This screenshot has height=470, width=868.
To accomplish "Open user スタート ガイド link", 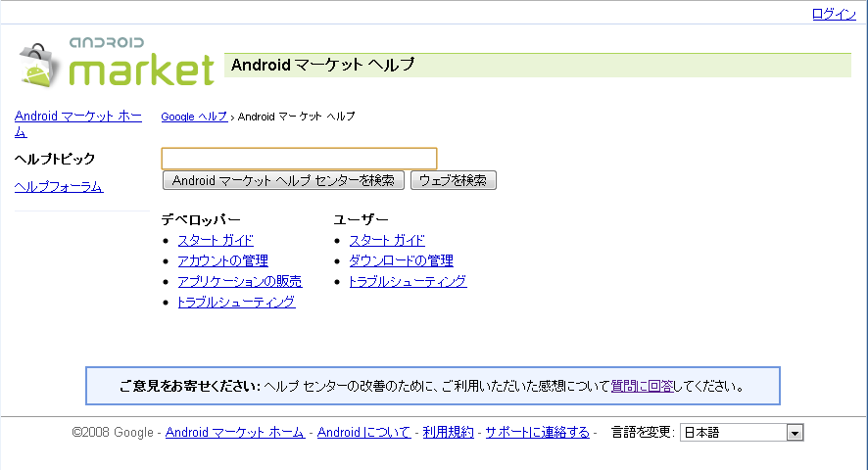I will pyautogui.click(x=387, y=240).
